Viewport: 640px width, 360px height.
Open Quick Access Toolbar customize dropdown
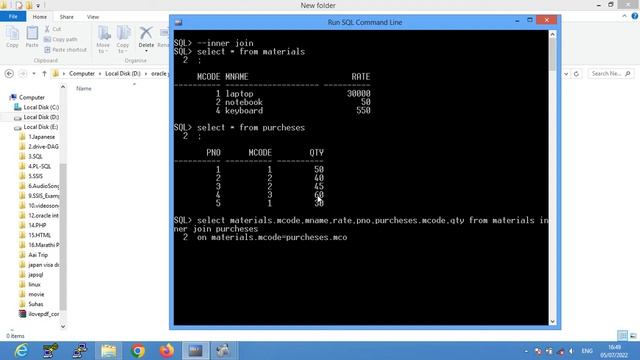coord(38,6)
